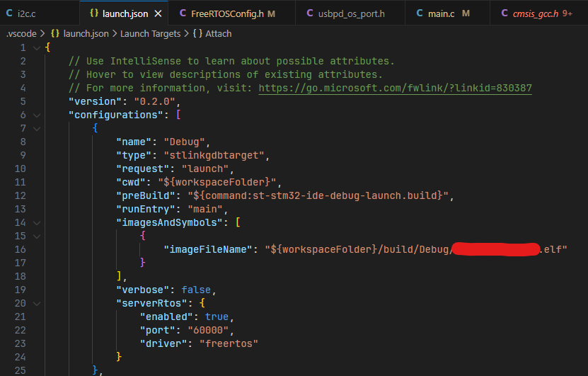
Task: Click the braces icon in breadcrumb before launch.json
Action: [x=55, y=34]
